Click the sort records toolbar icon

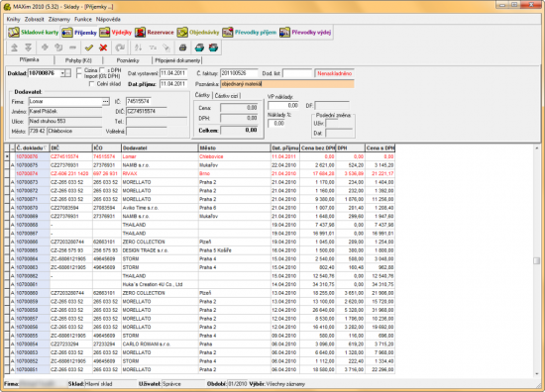pyautogui.click(x=138, y=48)
